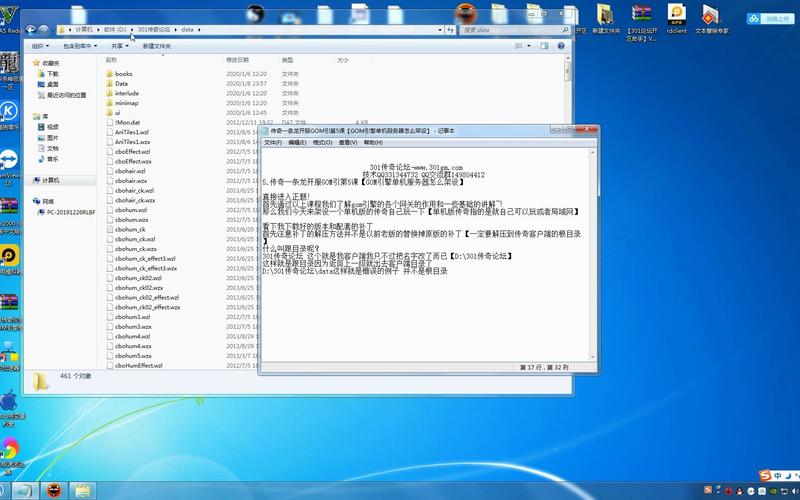Click the 新建文件夹 button
The height and width of the screenshot is (500, 800).
tap(155, 46)
